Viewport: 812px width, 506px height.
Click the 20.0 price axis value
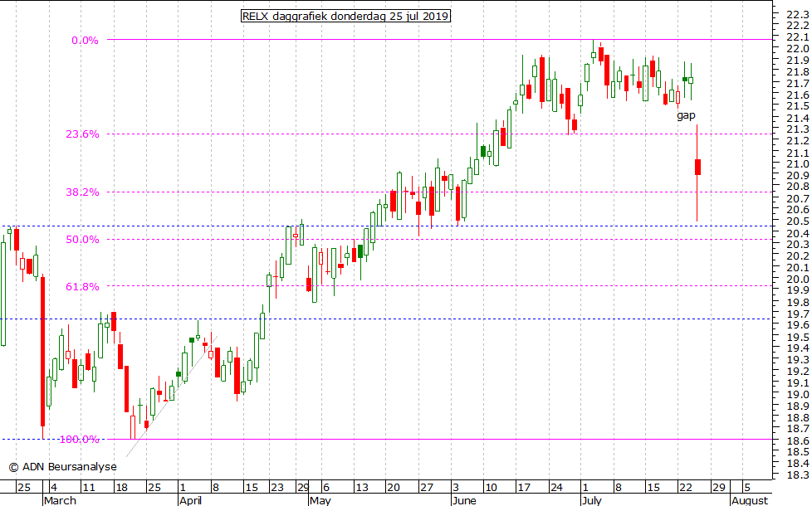798,280
